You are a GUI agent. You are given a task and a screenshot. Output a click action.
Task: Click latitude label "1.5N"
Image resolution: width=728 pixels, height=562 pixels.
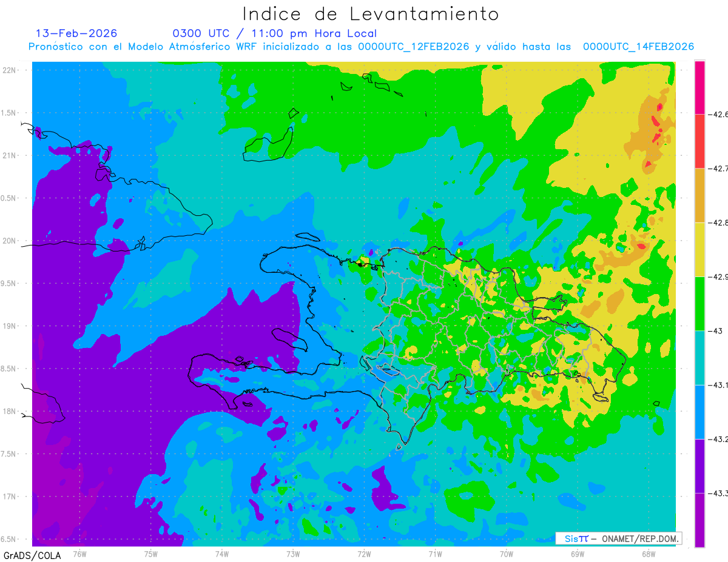coord(9,113)
